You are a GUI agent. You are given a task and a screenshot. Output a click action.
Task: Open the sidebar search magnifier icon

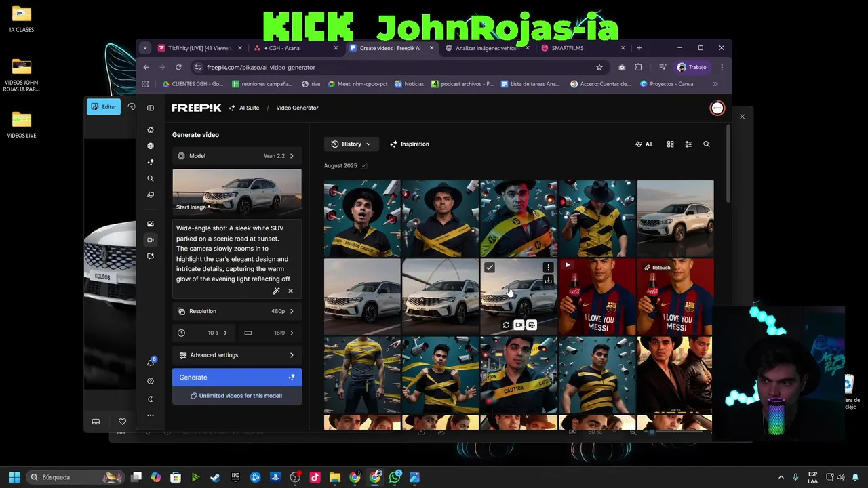[x=151, y=178]
